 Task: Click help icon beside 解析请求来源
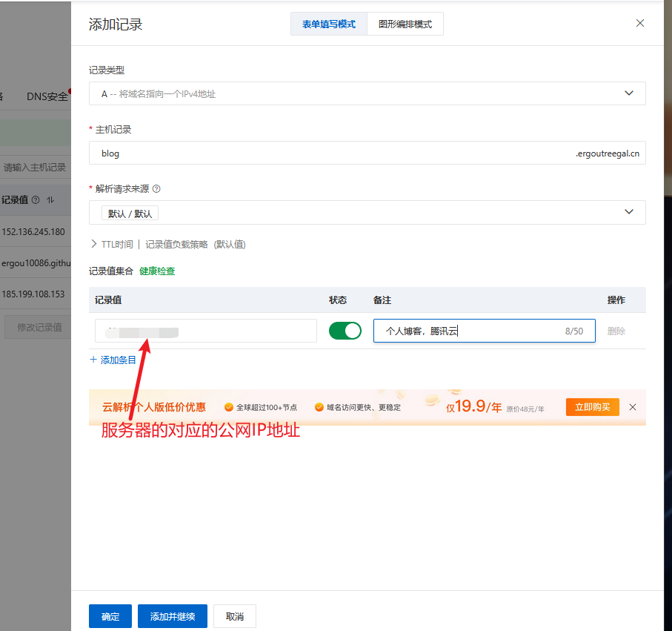(x=156, y=189)
